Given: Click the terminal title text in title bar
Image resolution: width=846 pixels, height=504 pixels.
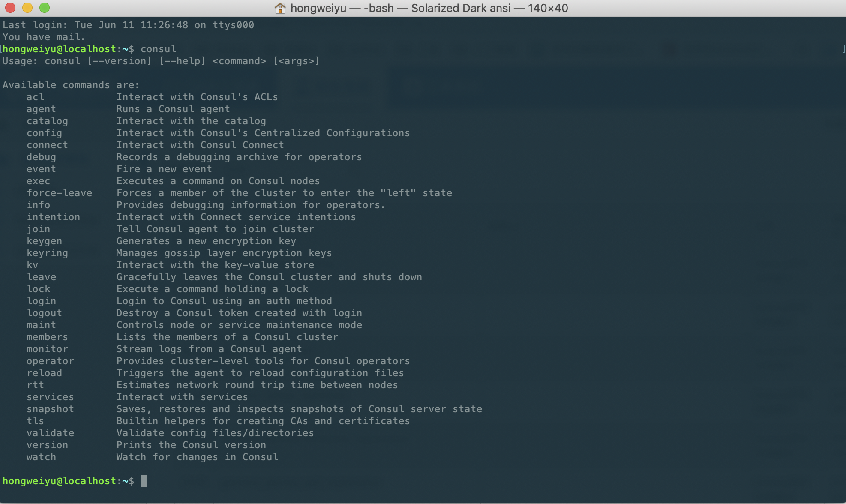Looking at the screenshot, I should tap(429, 8).
